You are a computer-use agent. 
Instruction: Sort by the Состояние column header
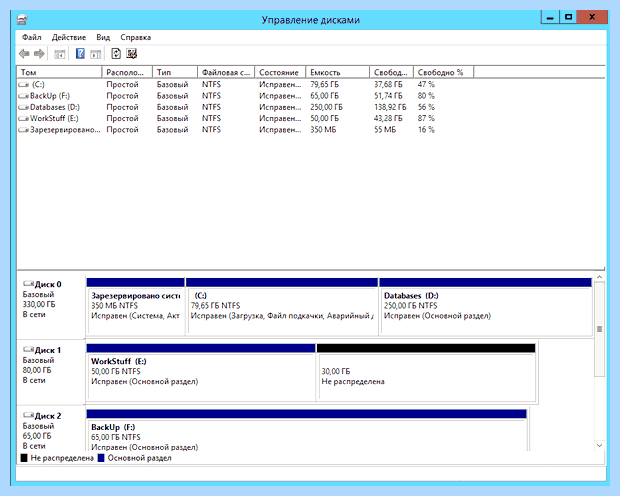(280, 72)
